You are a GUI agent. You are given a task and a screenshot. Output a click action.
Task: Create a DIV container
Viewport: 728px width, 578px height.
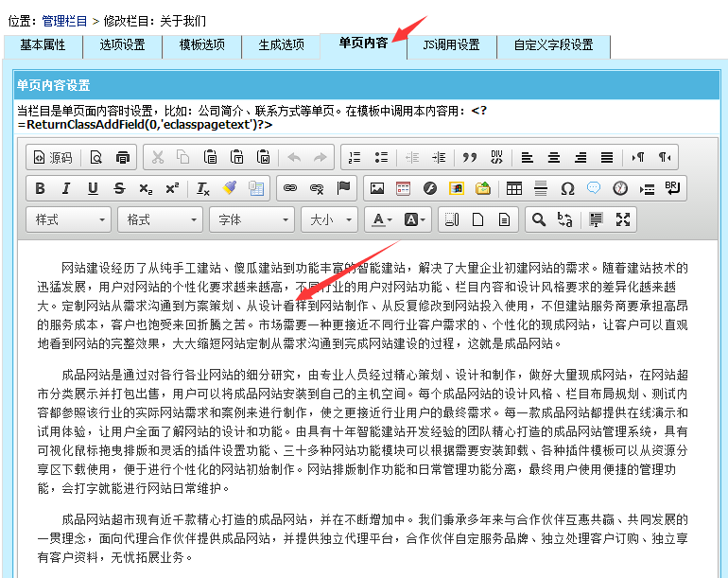click(x=496, y=158)
